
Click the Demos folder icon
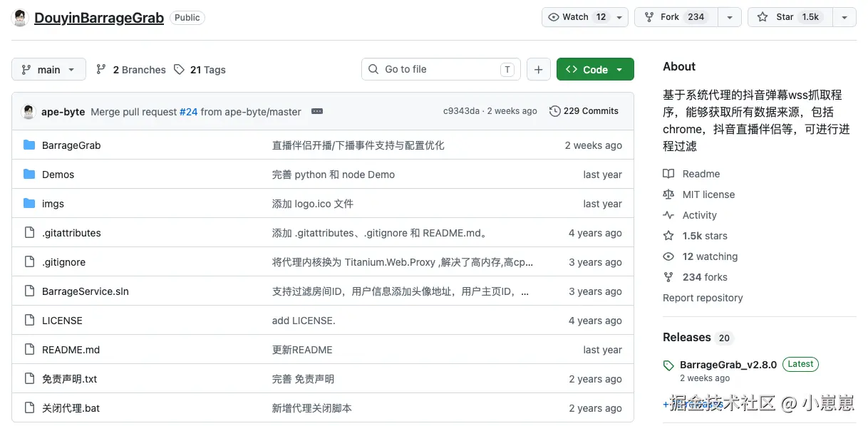click(29, 174)
